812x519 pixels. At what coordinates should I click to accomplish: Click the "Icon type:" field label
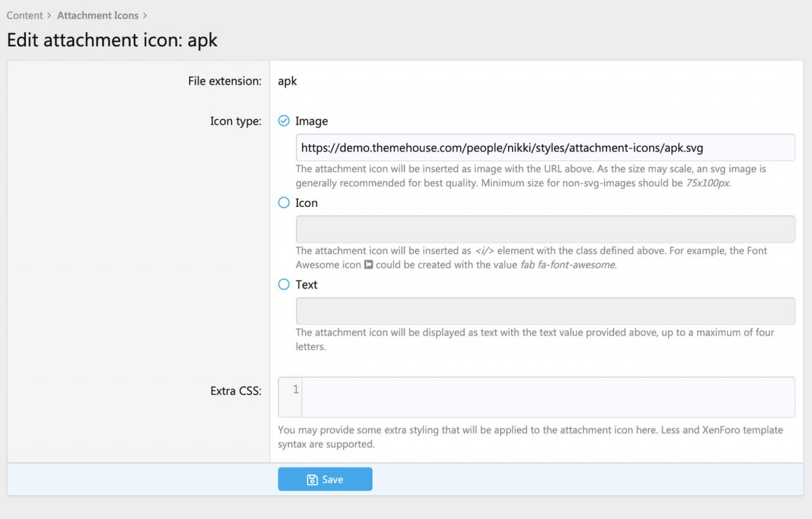pyautogui.click(x=235, y=122)
